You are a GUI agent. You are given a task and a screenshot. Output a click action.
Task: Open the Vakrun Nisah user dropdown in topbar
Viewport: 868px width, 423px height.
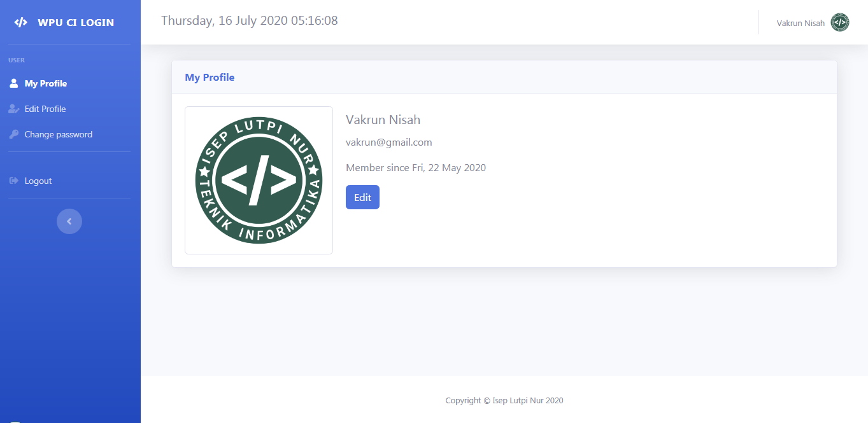pos(813,23)
